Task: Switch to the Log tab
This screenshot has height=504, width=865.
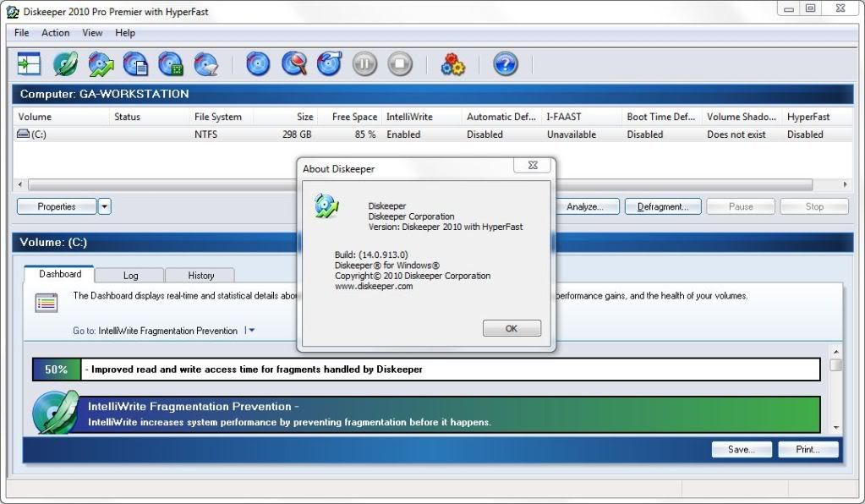Action: pos(130,276)
